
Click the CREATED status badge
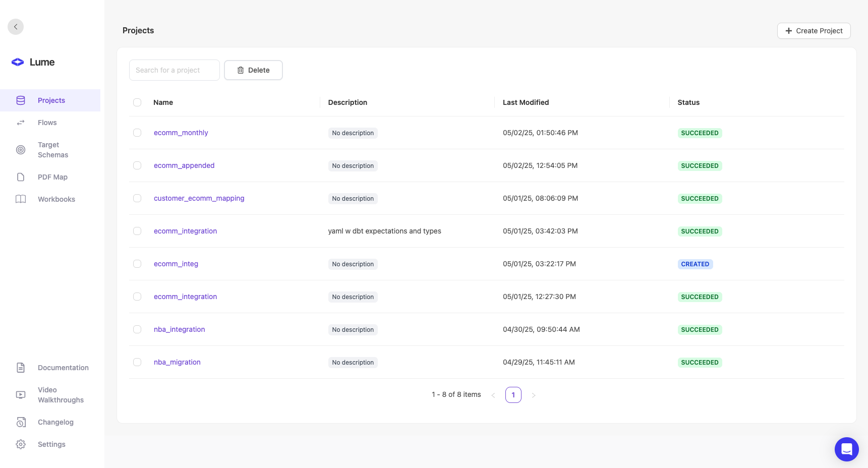tap(695, 264)
